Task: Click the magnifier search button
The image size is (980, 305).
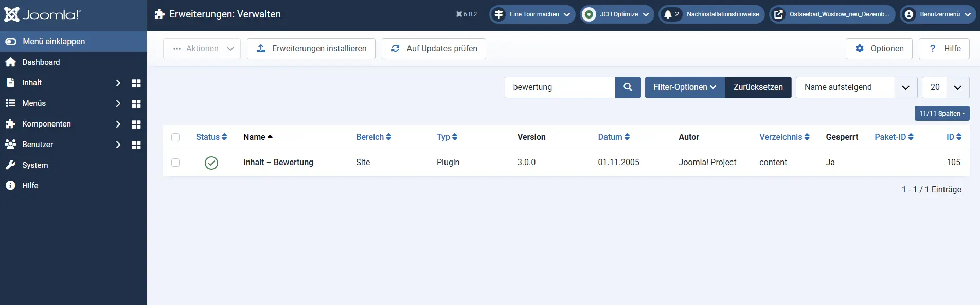Action: pyautogui.click(x=628, y=87)
